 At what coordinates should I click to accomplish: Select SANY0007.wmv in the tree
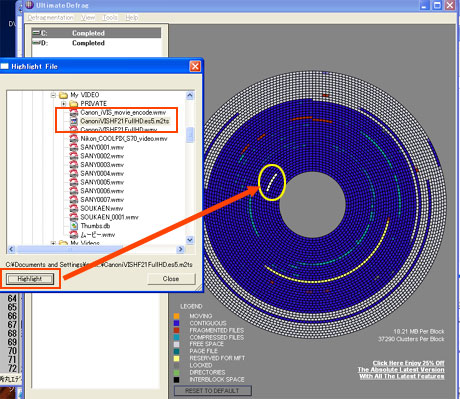(102, 200)
